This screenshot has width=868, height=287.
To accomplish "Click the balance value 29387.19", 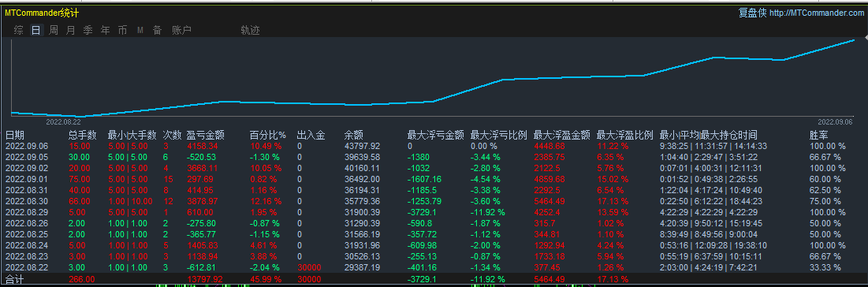I will pos(362,267).
